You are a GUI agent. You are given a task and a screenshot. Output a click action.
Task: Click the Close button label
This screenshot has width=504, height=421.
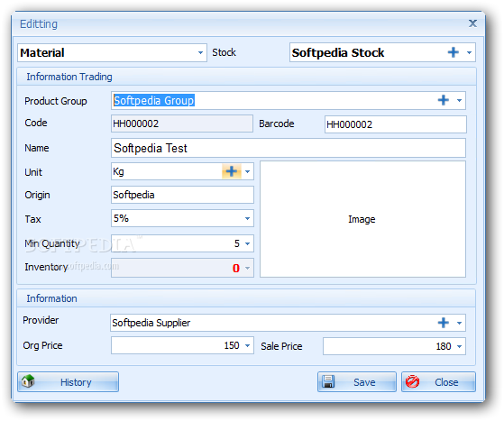(x=446, y=382)
